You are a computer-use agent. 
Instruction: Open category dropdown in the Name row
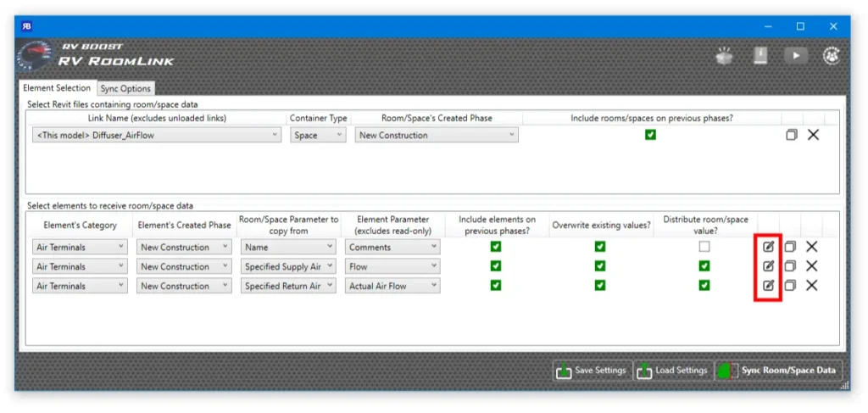[80, 248]
